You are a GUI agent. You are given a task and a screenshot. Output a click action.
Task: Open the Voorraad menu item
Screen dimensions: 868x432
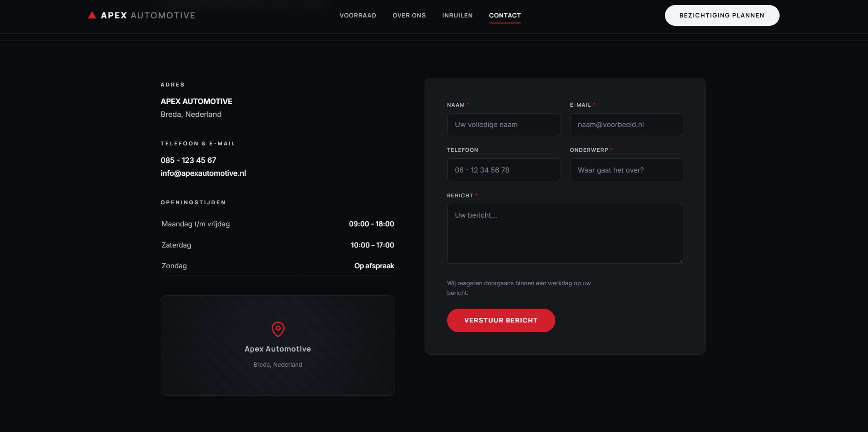[x=358, y=16]
